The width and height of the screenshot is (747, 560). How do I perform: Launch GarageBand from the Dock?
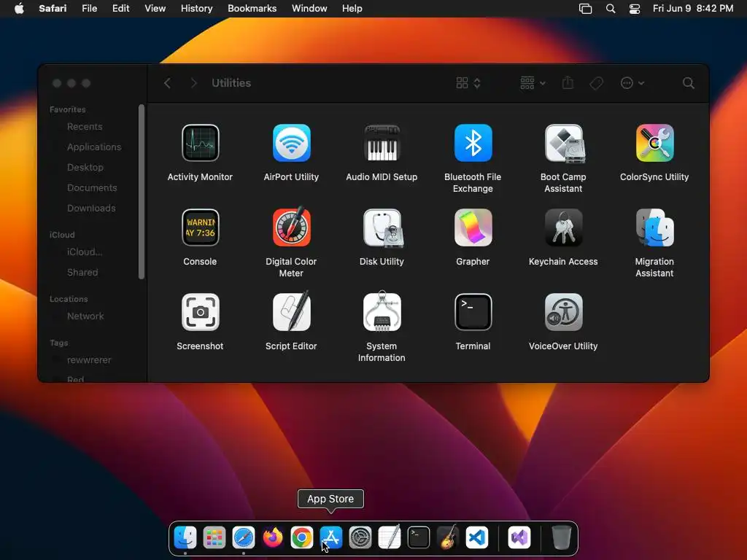click(448, 537)
